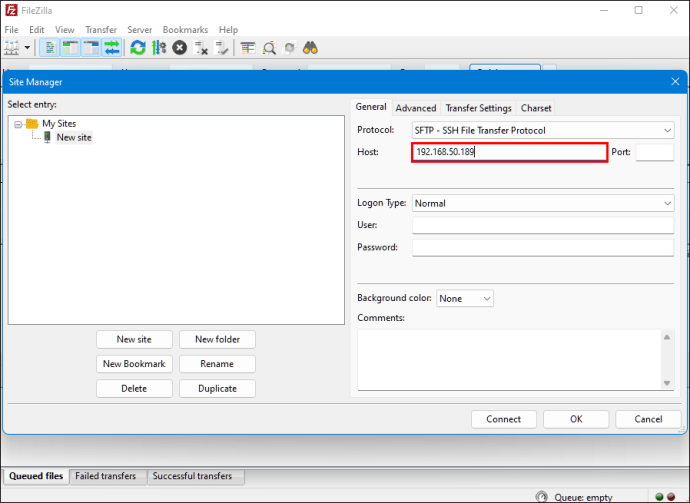This screenshot has height=503, width=690.
Task: Switch to the Failed transfers tab
Action: tap(106, 476)
